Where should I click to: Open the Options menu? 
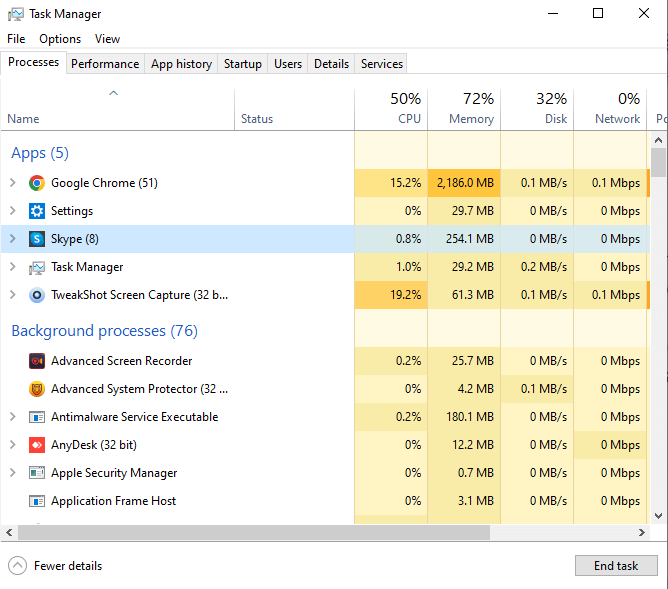click(60, 39)
